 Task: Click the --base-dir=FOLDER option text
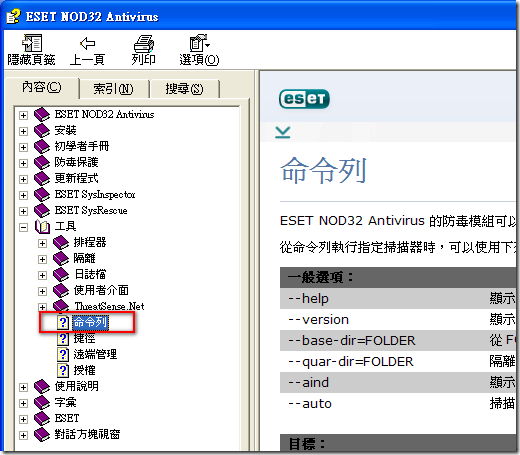(352, 341)
